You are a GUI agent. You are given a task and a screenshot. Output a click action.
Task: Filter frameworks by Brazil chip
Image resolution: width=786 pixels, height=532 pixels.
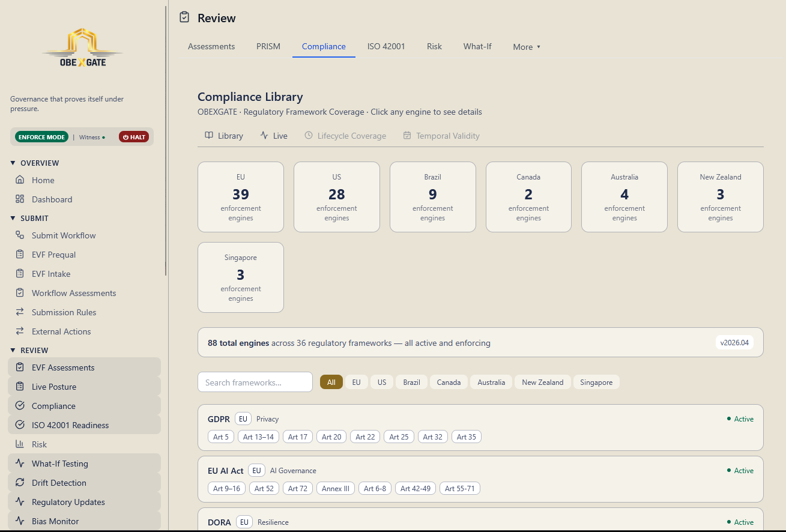[412, 382]
